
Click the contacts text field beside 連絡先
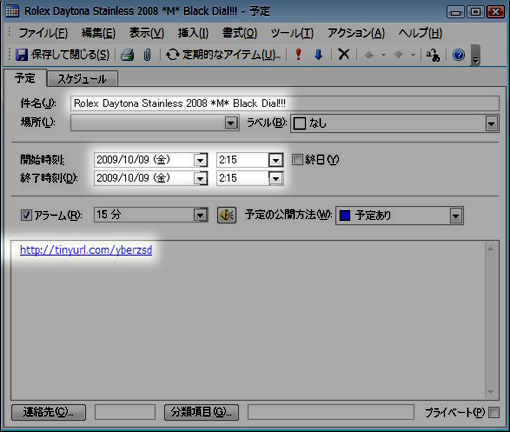point(125,413)
